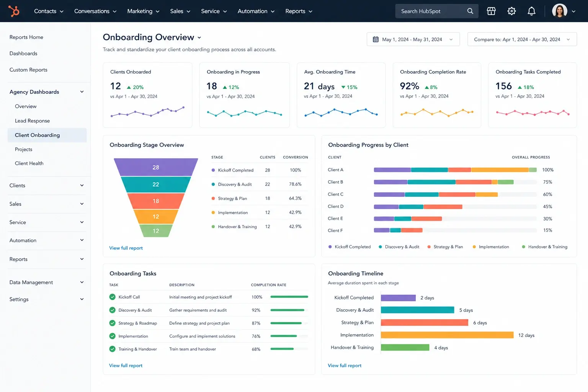Viewport: 588px width, 392px height.
Task: Select Projects dashboard
Action: [23, 149]
